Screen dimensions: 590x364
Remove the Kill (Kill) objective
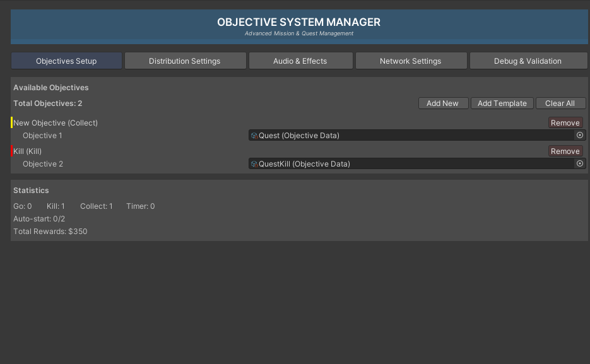[x=565, y=151]
